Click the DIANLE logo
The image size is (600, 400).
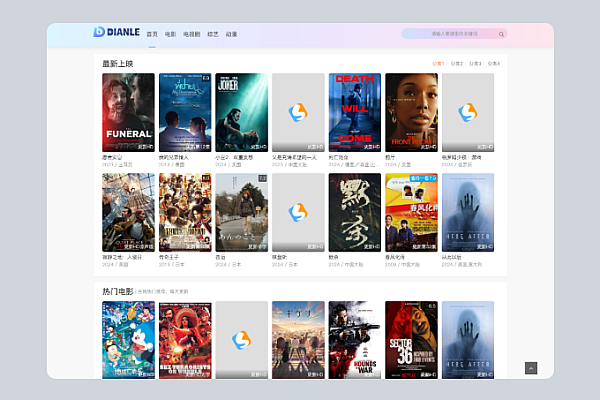[x=116, y=32]
